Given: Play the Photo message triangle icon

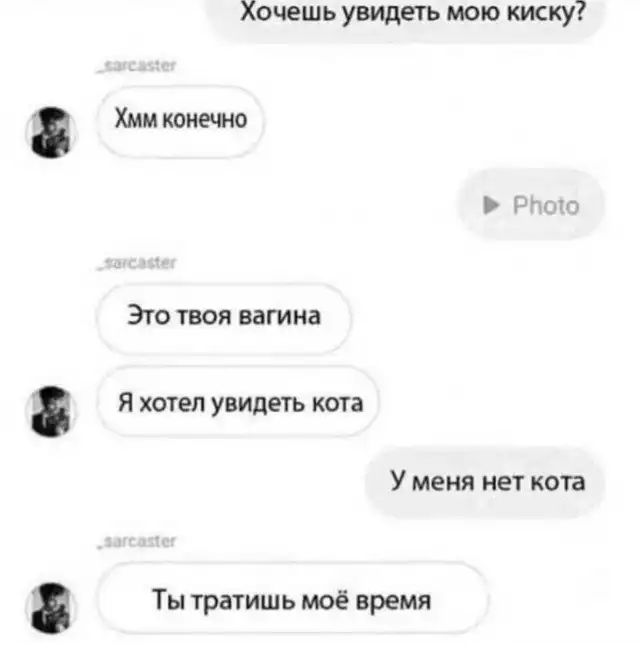Looking at the screenshot, I should (491, 205).
